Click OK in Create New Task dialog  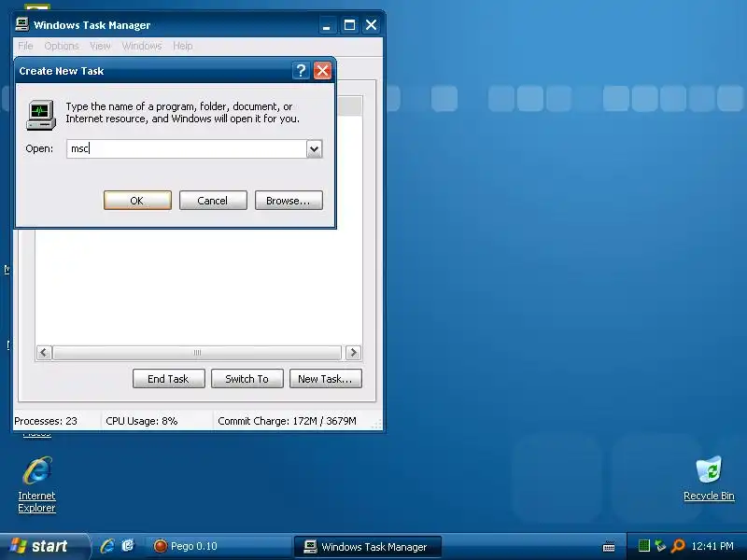[137, 201]
